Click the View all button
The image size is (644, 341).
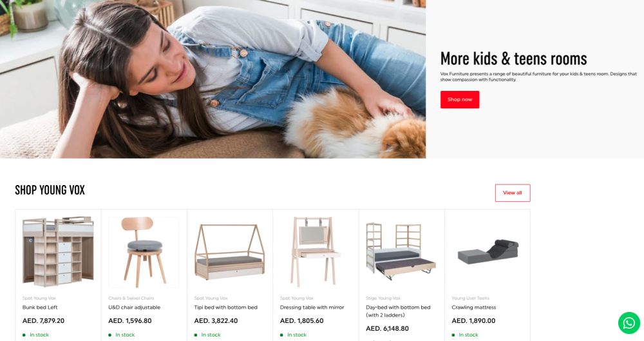513,193
